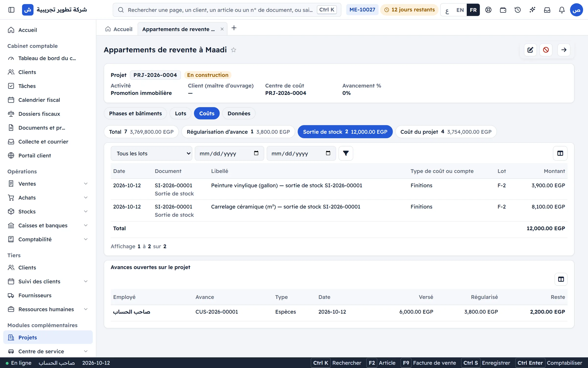The image size is (588, 368).
Task: Switch to the Données tab
Action: tap(239, 113)
